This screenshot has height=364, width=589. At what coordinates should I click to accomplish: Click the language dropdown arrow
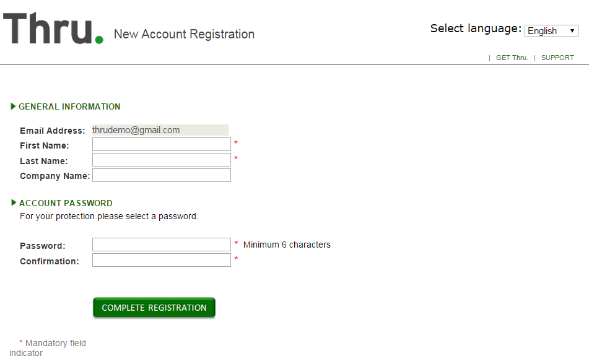[572, 31]
